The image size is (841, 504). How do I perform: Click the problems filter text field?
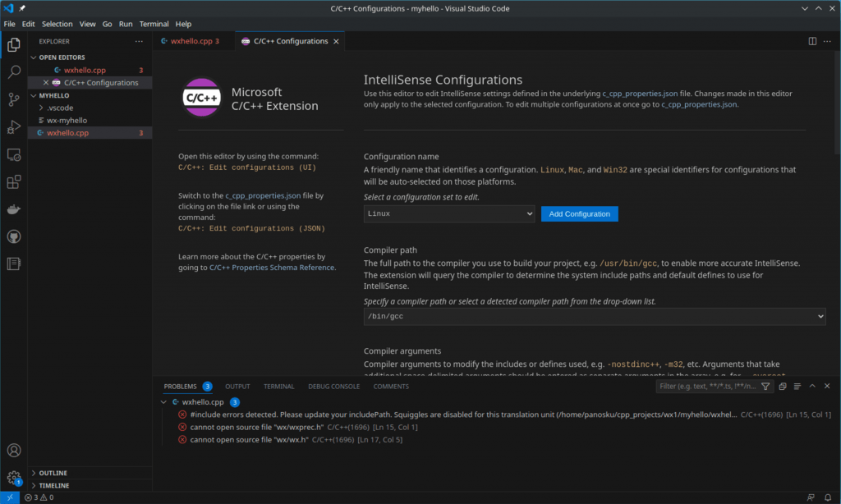pos(707,386)
